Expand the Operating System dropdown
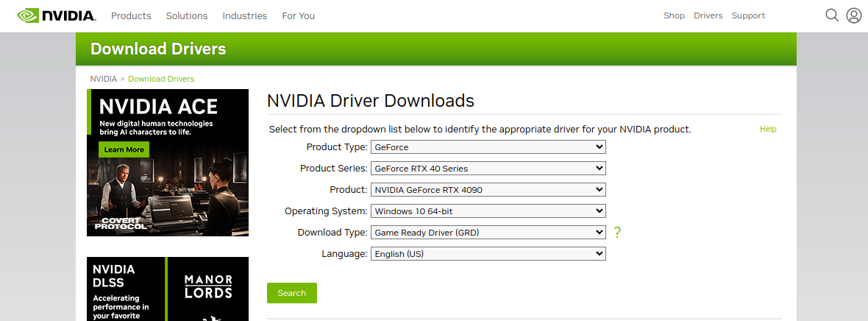 click(488, 211)
